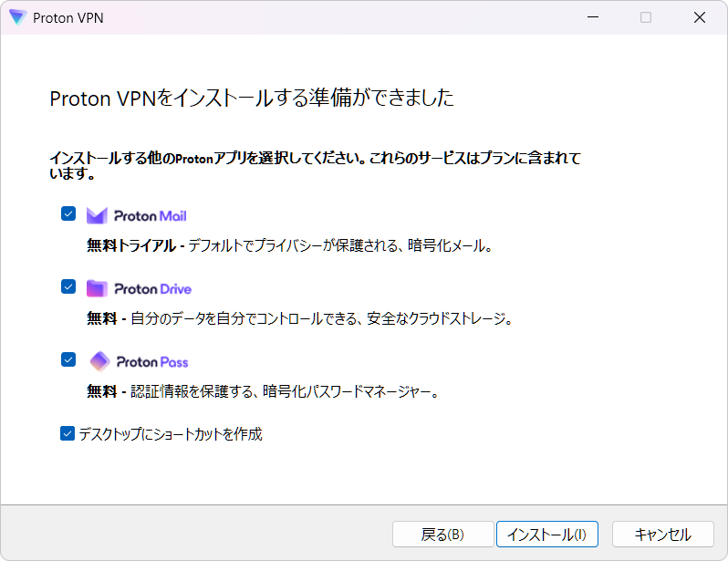The width and height of the screenshot is (728, 561).
Task: Click the Proton Drive folder logo icon
Action: pyautogui.click(x=97, y=289)
